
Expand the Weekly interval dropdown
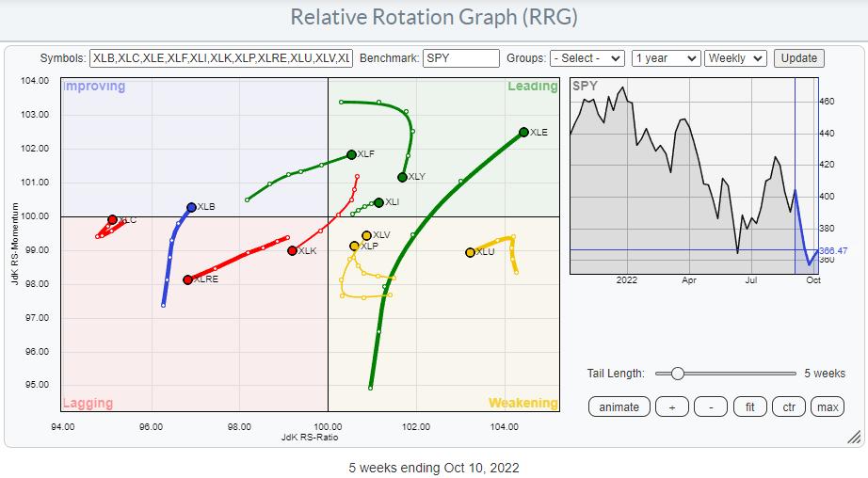point(737,58)
